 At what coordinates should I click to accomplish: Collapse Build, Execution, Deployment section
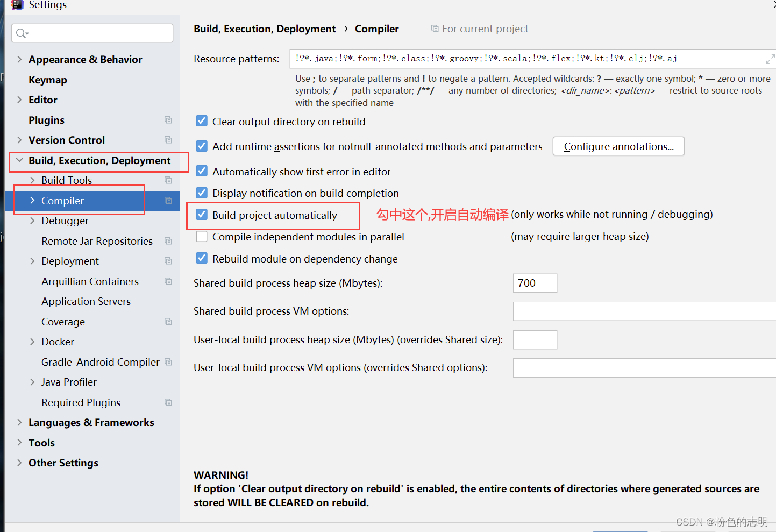19,160
